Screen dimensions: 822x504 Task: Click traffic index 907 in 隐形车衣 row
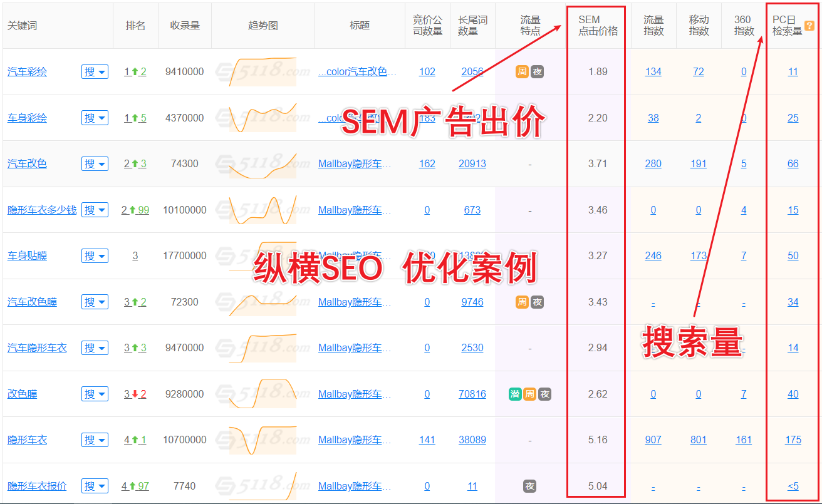(653, 440)
